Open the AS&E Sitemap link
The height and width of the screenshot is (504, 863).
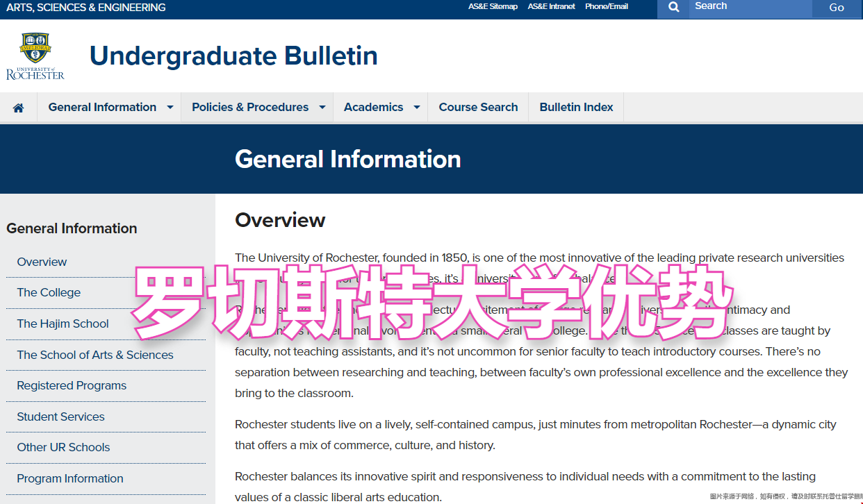(x=493, y=6)
